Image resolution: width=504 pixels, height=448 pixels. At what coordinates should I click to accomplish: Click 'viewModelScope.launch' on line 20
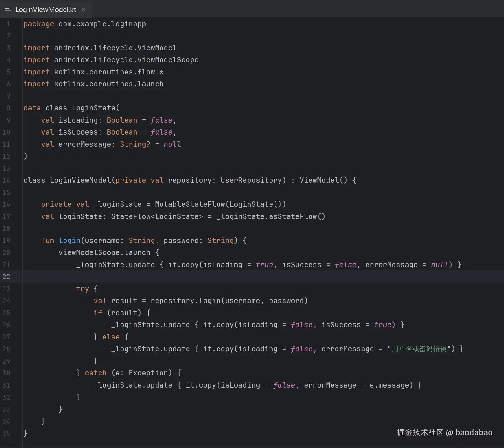tap(105, 252)
